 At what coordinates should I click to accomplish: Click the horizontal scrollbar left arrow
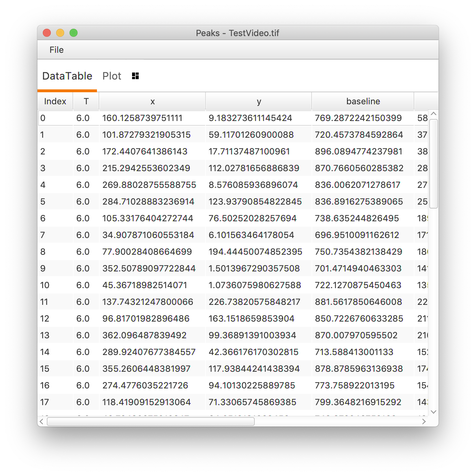click(41, 422)
